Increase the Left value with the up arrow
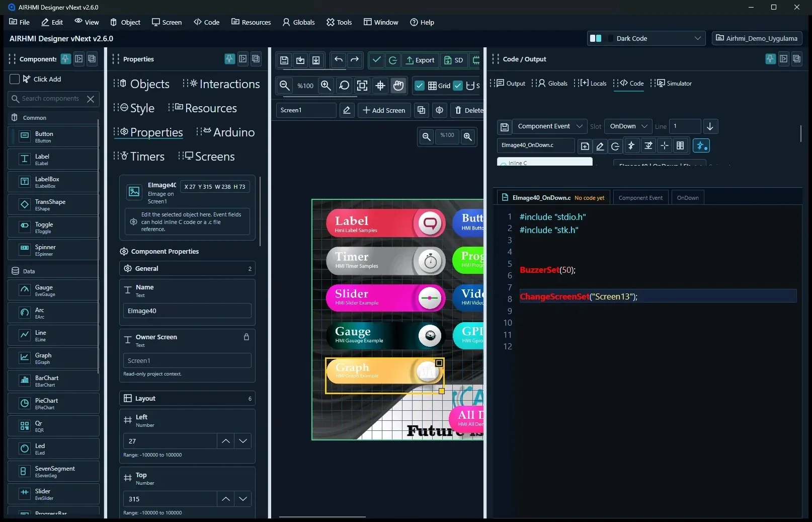This screenshot has width=812, height=522. 226,441
